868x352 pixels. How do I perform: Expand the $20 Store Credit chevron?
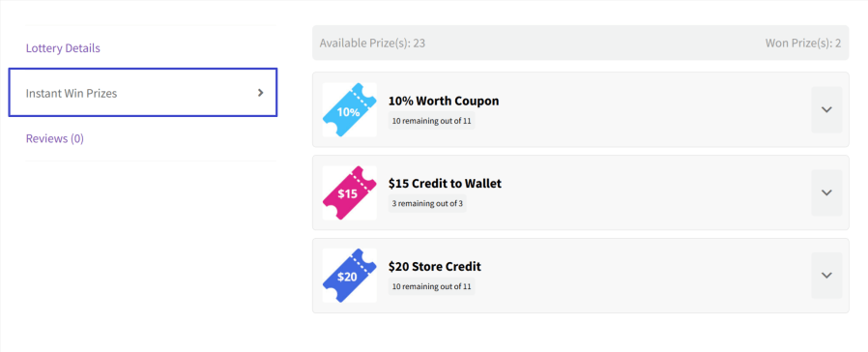[x=826, y=276]
